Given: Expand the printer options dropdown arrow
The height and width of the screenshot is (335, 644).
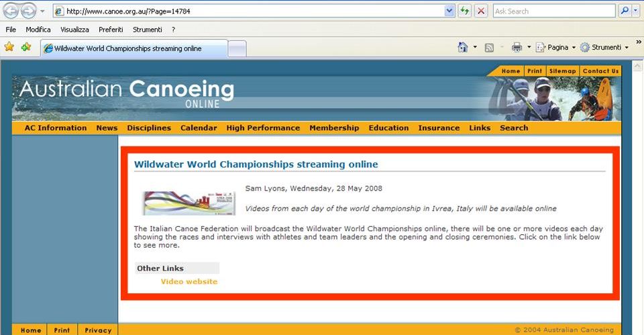Looking at the screenshot, I should (x=529, y=47).
